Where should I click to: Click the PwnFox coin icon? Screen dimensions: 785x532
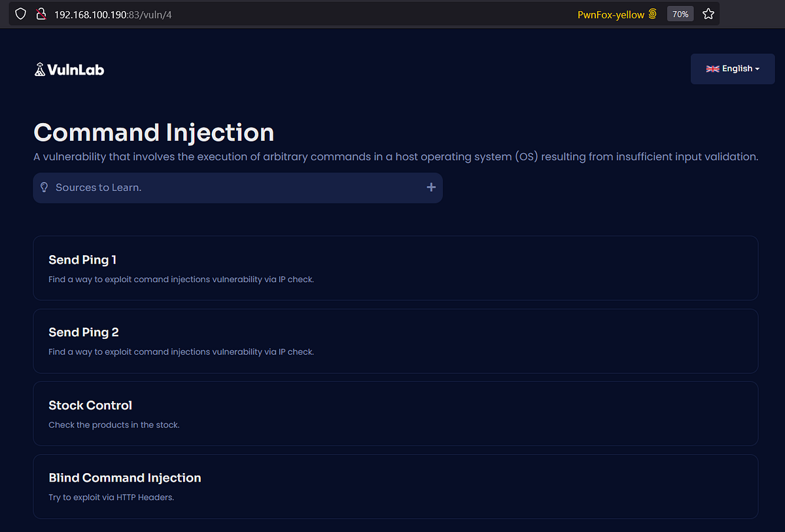(652, 14)
